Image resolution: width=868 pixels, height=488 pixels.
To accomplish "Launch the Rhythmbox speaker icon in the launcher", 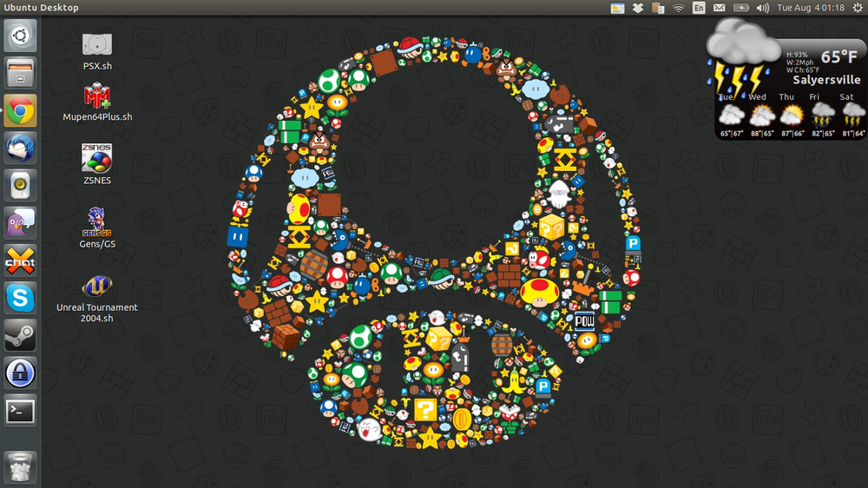I will tap(21, 186).
